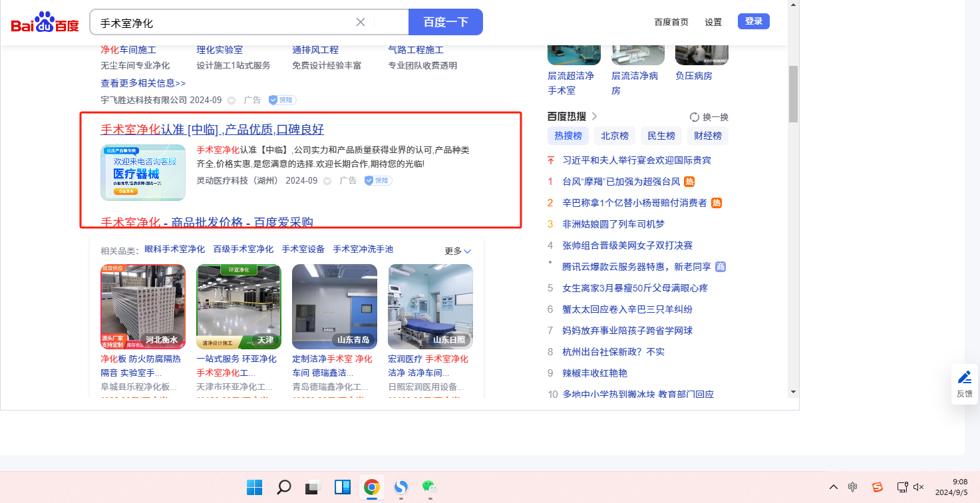The width and height of the screenshot is (980, 503).
Task: Open 山东青岛 product image
Action: coord(335,307)
